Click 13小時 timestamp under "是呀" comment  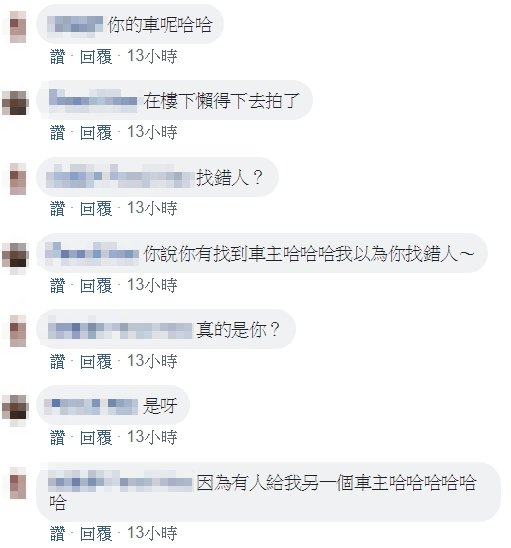[152, 437]
